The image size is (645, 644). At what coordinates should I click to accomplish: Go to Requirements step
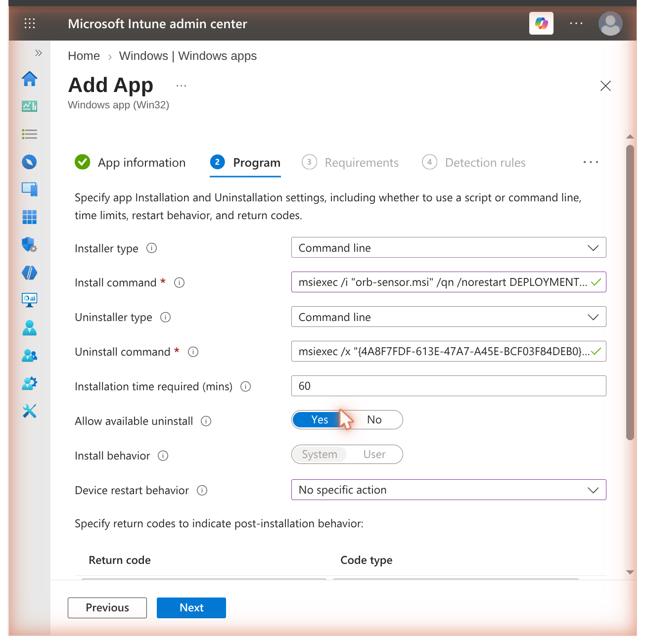tap(350, 162)
